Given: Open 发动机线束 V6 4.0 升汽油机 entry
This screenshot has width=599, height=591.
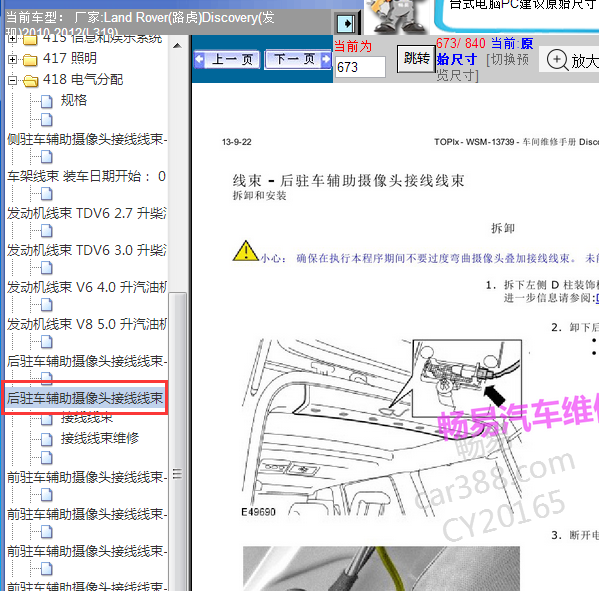Looking at the screenshot, I should click(x=87, y=287).
